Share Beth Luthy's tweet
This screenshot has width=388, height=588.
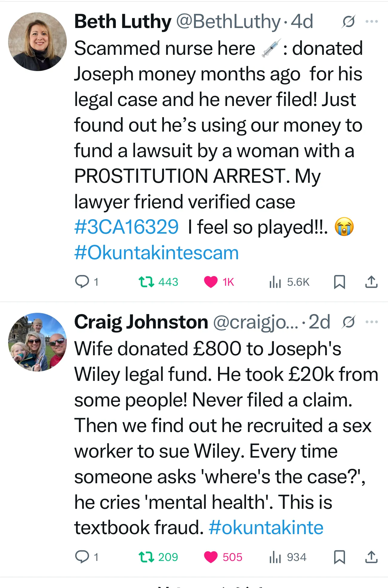tap(371, 282)
